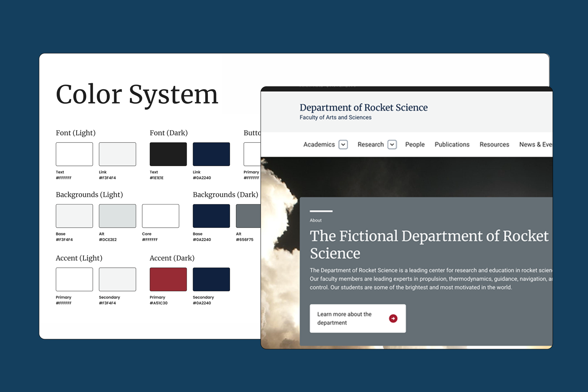Click the navy #0A2240 Link swatch
This screenshot has width=588, height=392.
point(211,154)
